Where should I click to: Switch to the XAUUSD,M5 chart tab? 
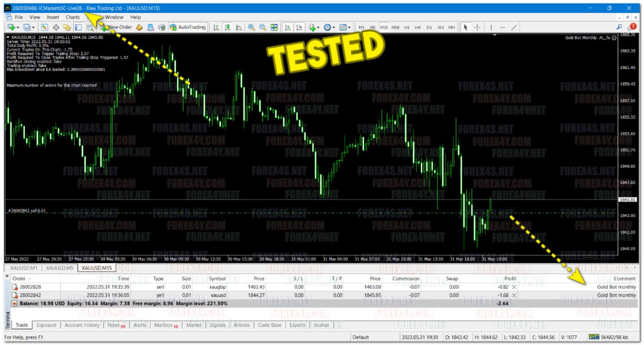[59, 268]
